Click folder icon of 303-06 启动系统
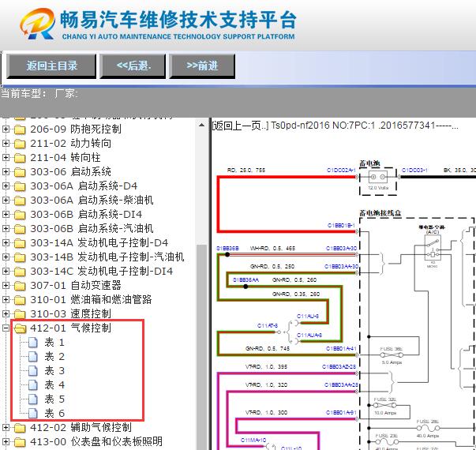Viewport: 476px width, 450px height. click(x=20, y=172)
